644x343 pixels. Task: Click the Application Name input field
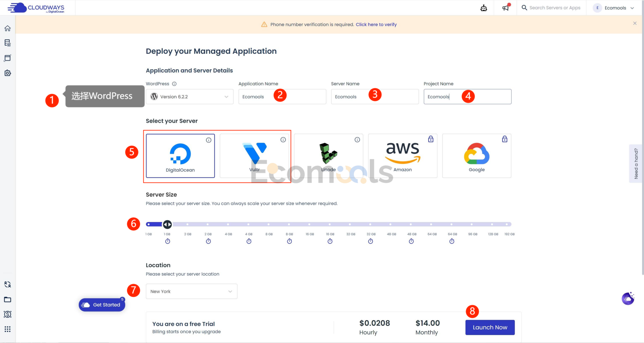[282, 97]
